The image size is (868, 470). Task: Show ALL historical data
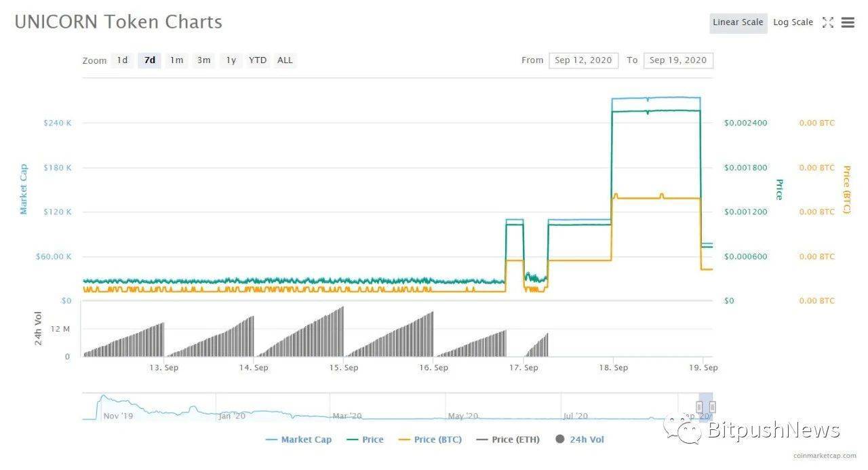pyautogui.click(x=285, y=60)
